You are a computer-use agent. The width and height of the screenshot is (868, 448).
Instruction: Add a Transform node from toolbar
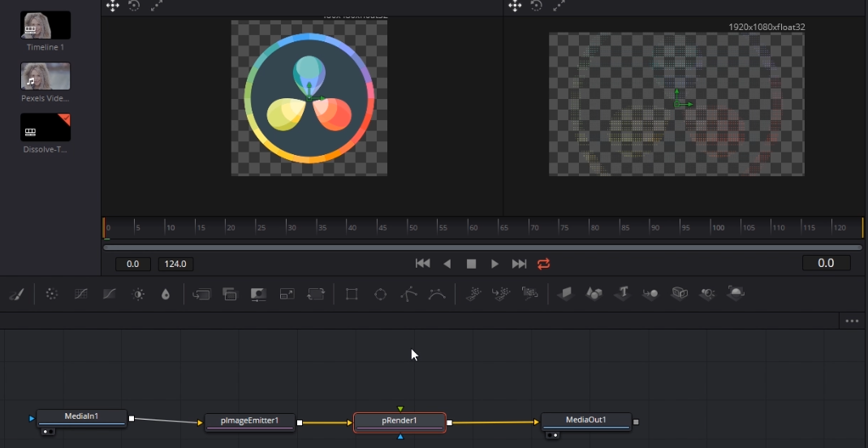coord(316,294)
